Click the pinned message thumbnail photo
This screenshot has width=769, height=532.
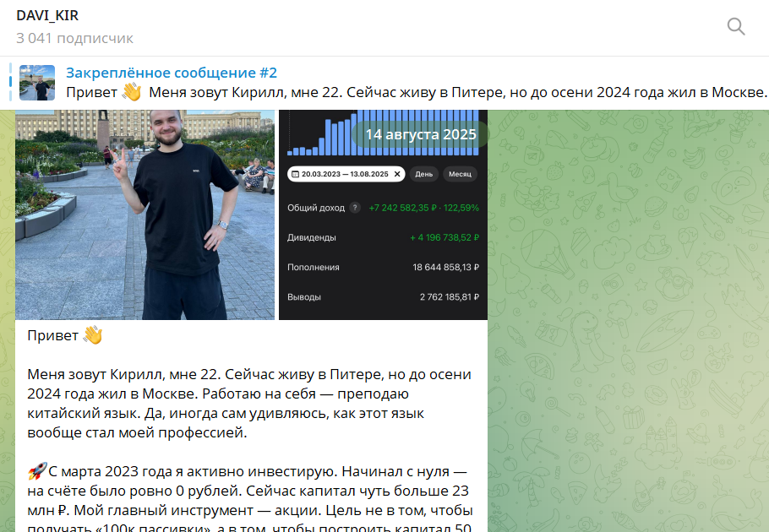37,83
